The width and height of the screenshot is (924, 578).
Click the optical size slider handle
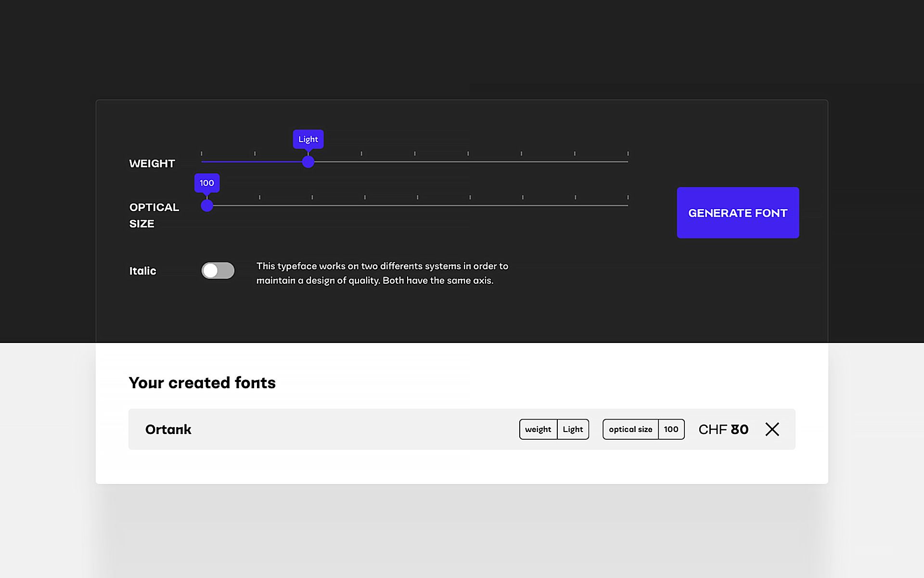point(207,206)
